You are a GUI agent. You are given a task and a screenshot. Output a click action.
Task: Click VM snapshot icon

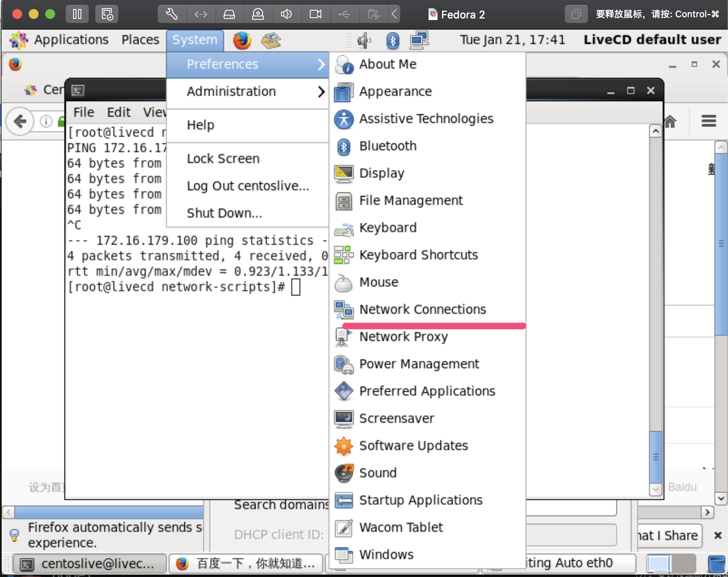(x=107, y=14)
